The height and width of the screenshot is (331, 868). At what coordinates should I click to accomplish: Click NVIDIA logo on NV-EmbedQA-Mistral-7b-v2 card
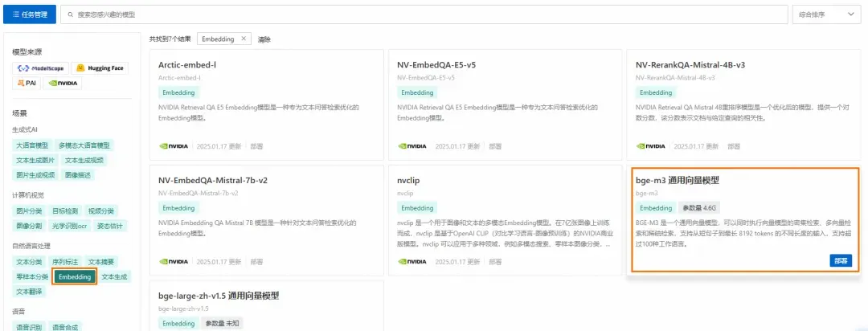coord(174,261)
